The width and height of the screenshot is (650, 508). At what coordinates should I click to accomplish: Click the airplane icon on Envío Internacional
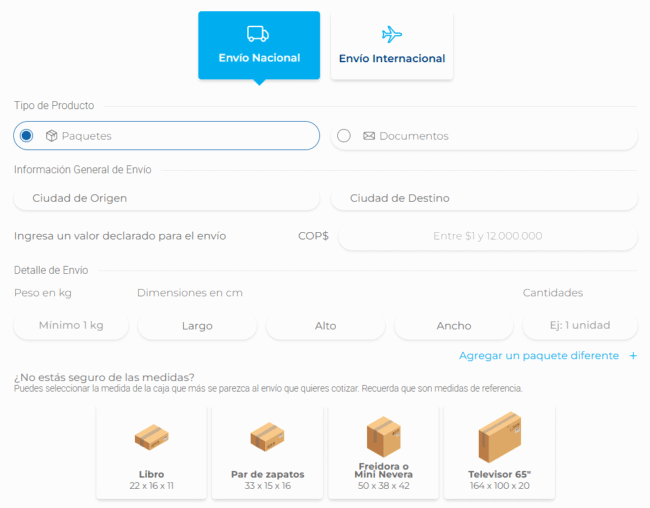(392, 34)
